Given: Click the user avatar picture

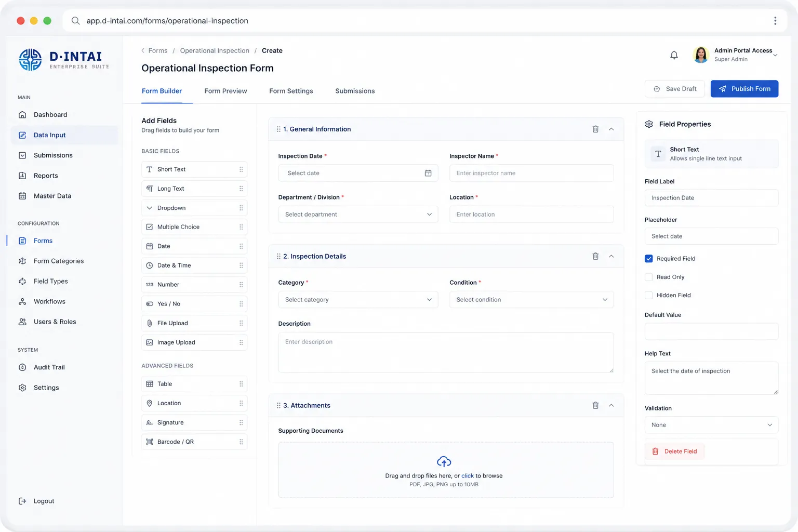Looking at the screenshot, I should 701,55.
